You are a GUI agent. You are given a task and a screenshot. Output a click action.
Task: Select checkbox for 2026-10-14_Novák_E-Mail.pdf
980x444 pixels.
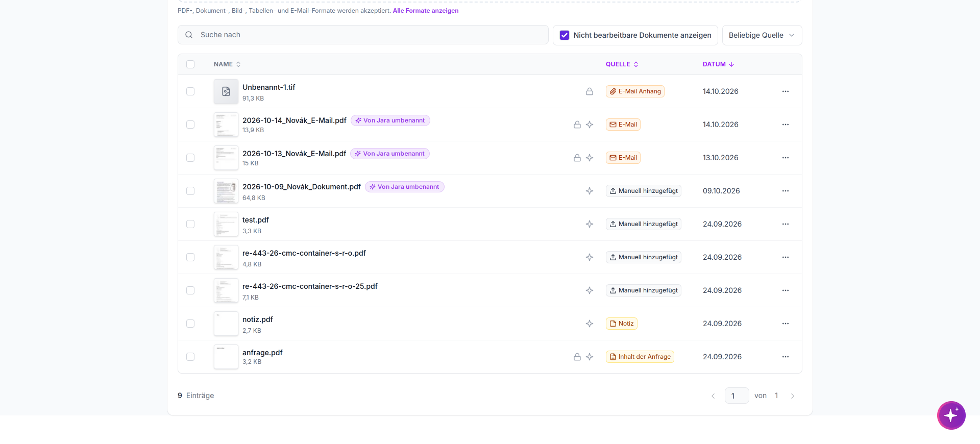click(x=190, y=125)
